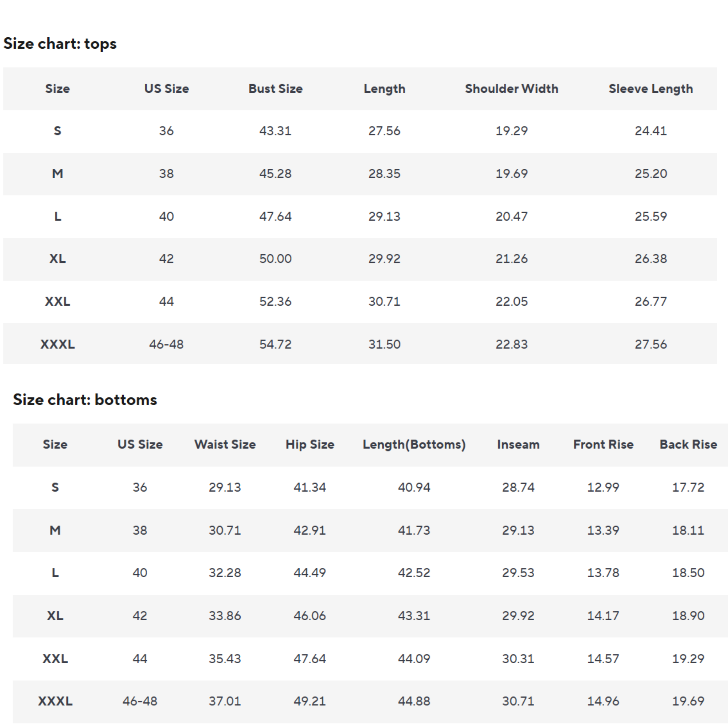728x728 pixels.
Task: Click the "Size chart: tops" heading
Action: pyautogui.click(x=60, y=44)
